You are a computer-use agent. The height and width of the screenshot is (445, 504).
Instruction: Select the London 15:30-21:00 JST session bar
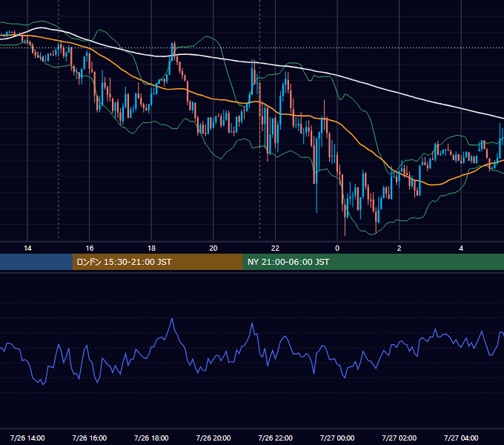click(x=157, y=262)
